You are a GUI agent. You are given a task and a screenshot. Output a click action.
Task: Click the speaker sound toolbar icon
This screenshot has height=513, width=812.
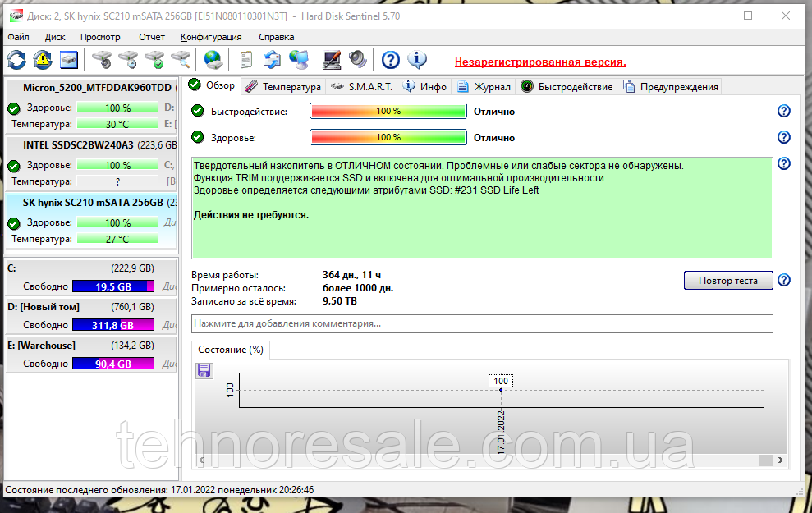[357, 60]
